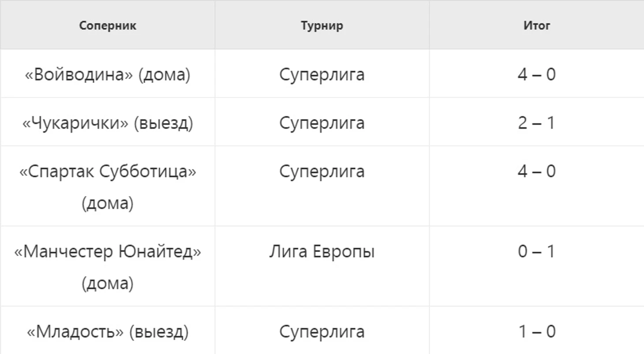Viewport: 644px width, 354px height.
Task: Select the «Манчестер Юнайтед» (дома) cell
Action: click(x=108, y=266)
